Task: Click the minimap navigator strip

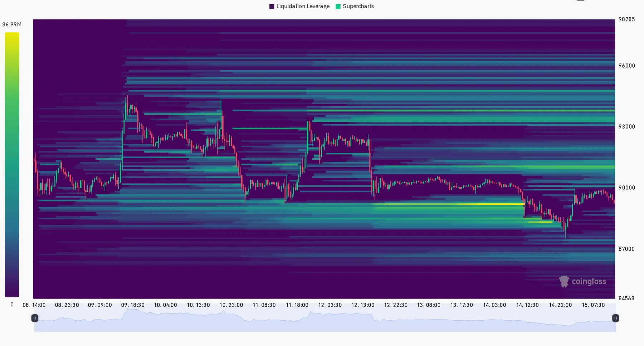Action: [322, 321]
